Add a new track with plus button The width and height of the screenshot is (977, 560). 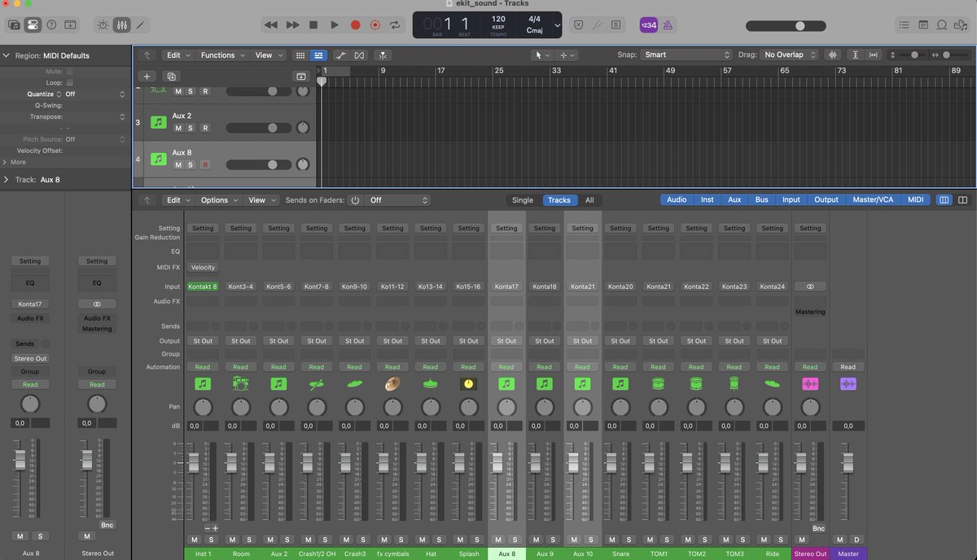[x=147, y=76]
